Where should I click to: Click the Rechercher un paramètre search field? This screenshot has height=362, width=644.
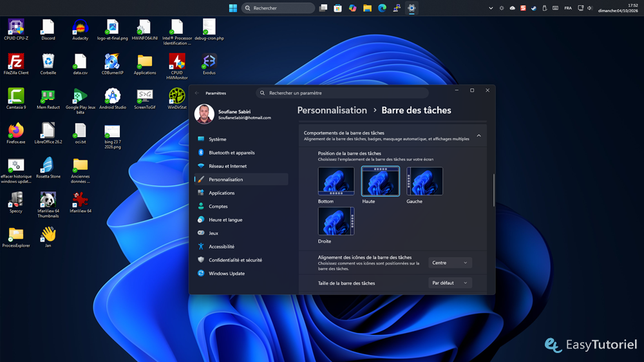(x=342, y=93)
